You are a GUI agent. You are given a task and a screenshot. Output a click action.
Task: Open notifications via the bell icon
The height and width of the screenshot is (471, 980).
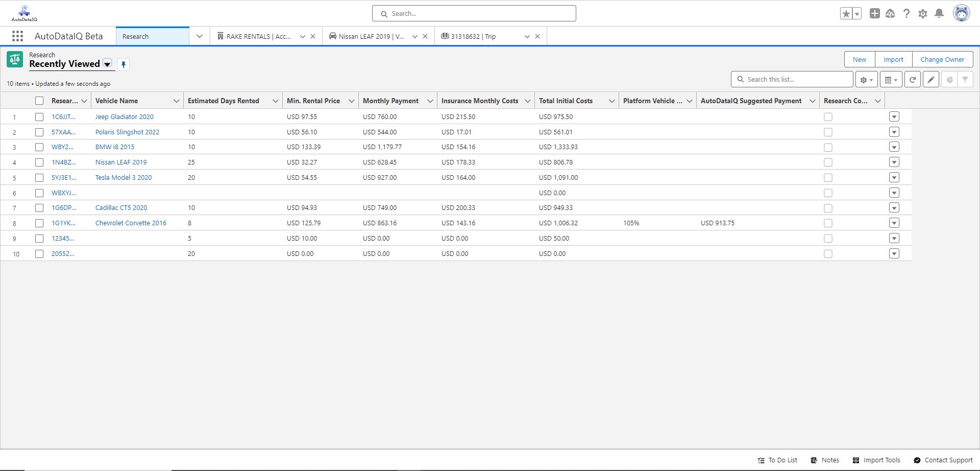tap(939, 13)
